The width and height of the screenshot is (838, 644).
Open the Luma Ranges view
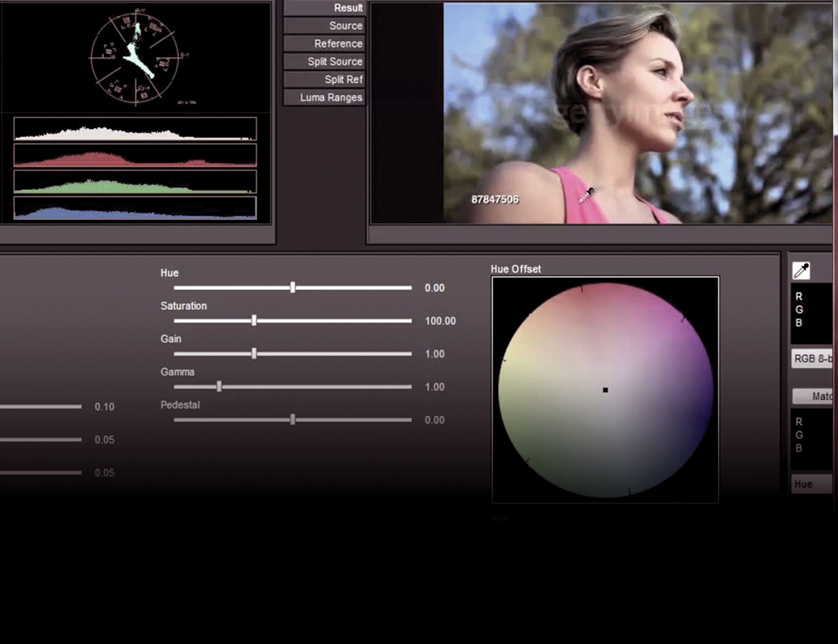pos(325,98)
